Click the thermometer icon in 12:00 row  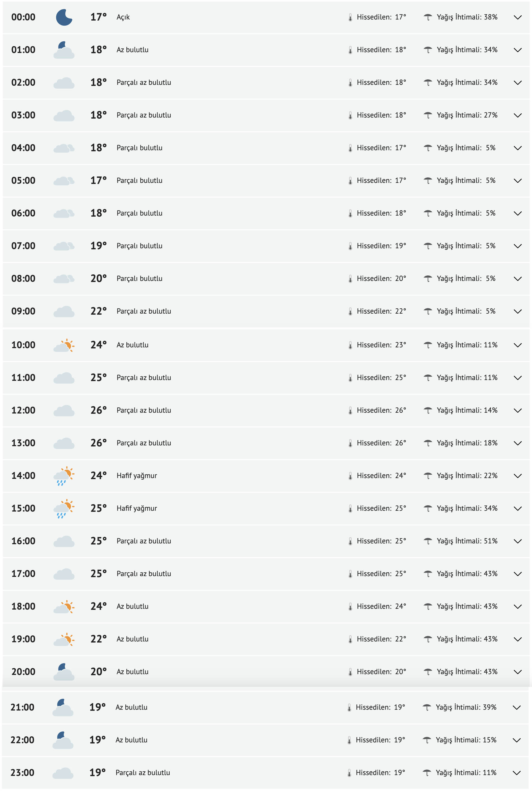[350, 411]
